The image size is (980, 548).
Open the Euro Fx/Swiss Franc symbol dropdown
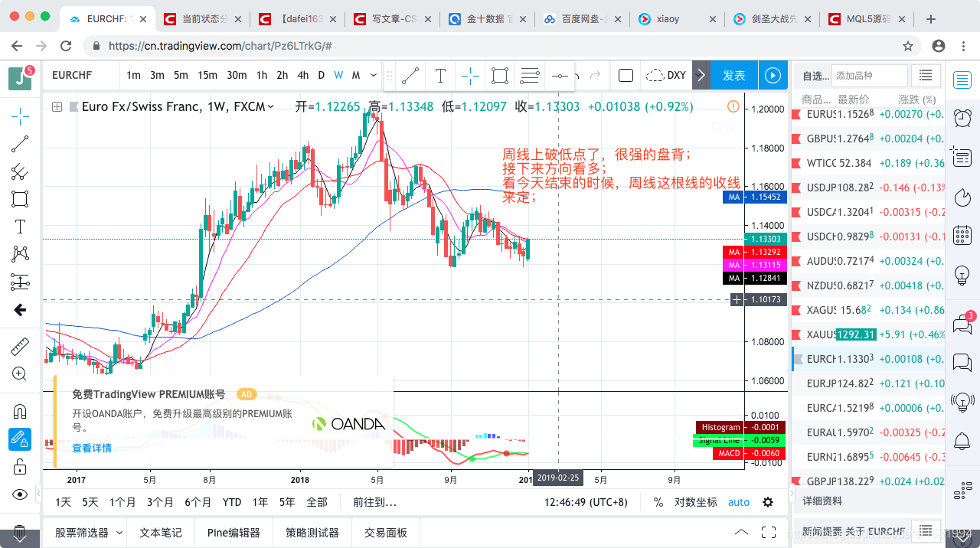click(270, 107)
